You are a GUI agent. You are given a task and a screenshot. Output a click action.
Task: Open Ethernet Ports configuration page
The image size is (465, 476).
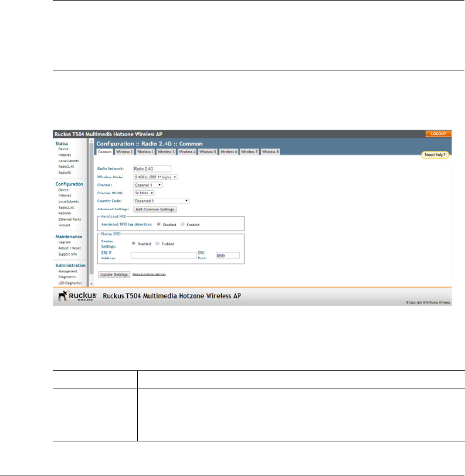(70, 220)
